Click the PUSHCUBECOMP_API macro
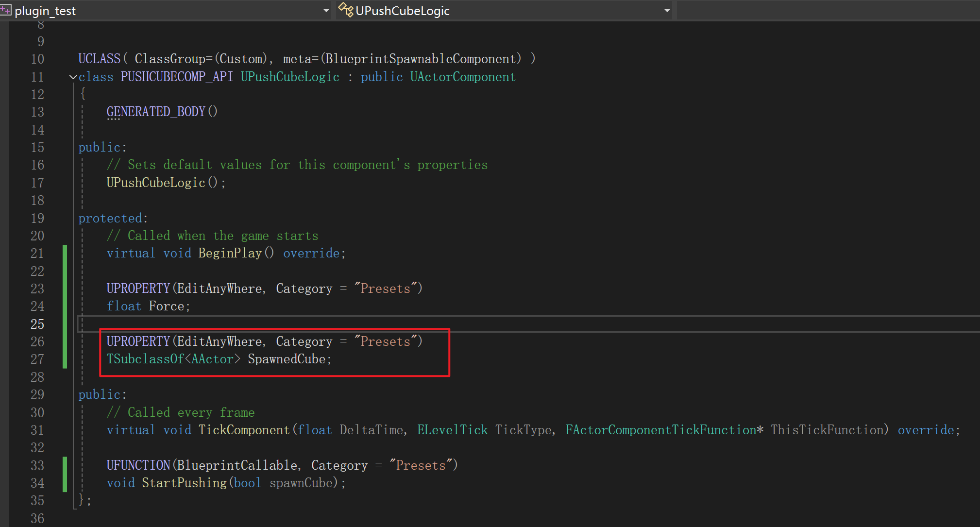 point(177,77)
